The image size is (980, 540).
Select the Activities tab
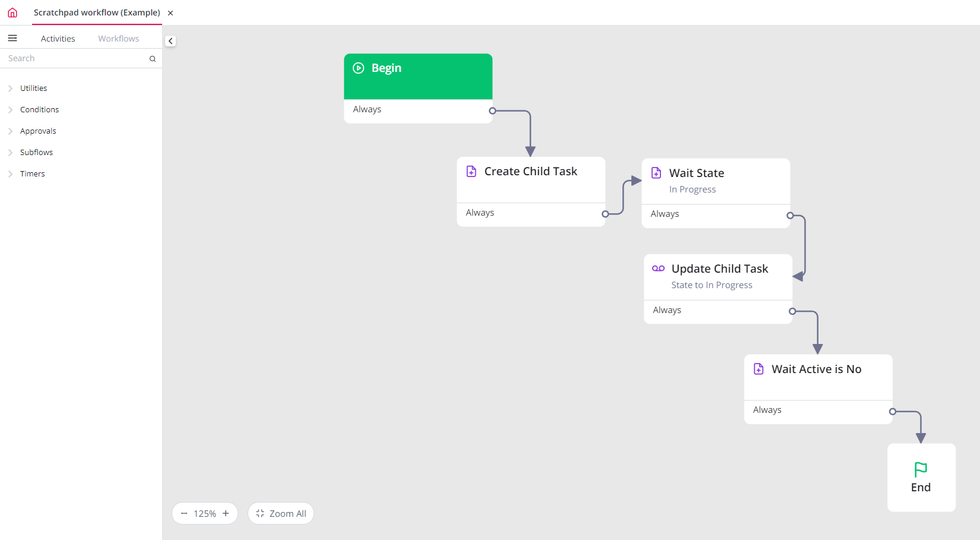pyautogui.click(x=58, y=39)
